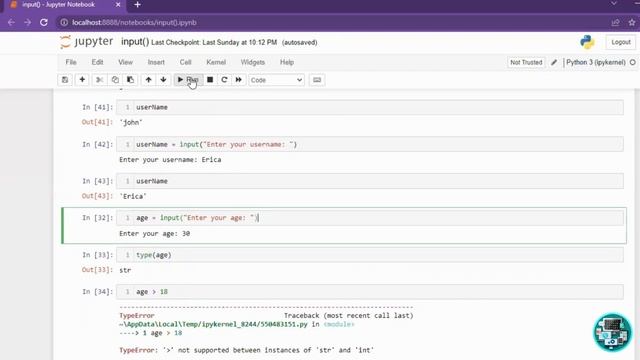The height and width of the screenshot is (360, 640).
Task: Click the kernel idle circle indicator
Action: (x=633, y=62)
